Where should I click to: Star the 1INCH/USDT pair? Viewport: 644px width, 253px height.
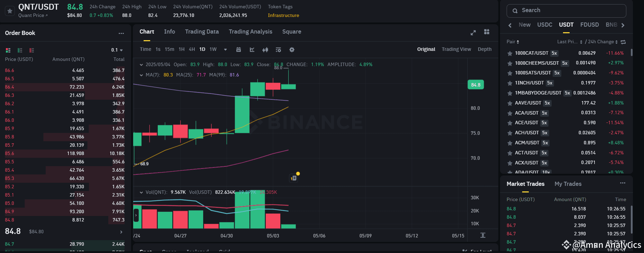tap(510, 83)
